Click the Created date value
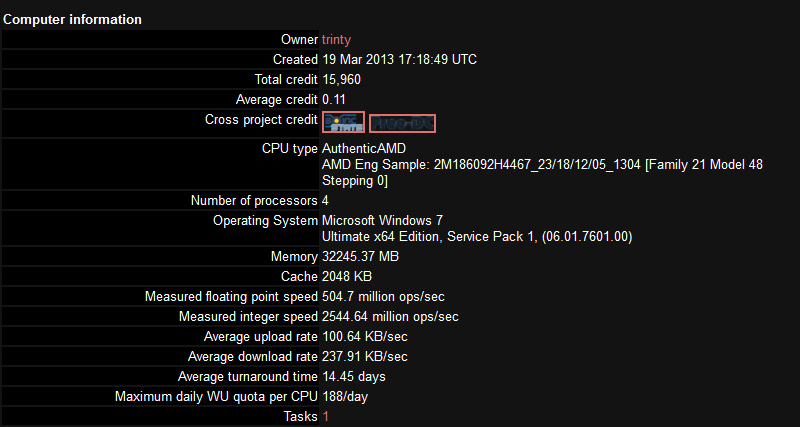This screenshot has width=800, height=427. (399, 59)
